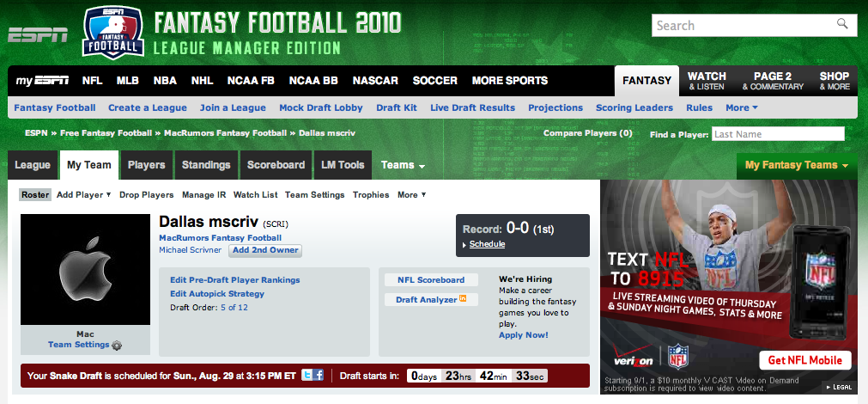
Task: Open Page 2 & Commentary tab
Action: click(x=773, y=81)
